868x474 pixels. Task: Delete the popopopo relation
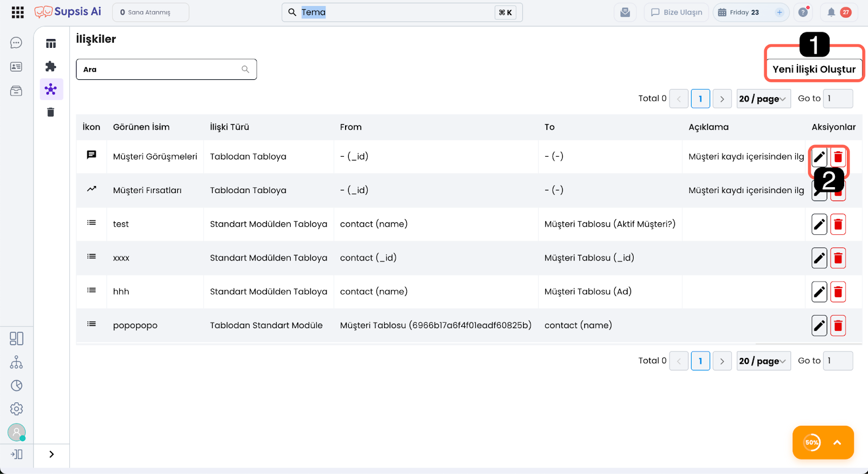[x=838, y=326]
